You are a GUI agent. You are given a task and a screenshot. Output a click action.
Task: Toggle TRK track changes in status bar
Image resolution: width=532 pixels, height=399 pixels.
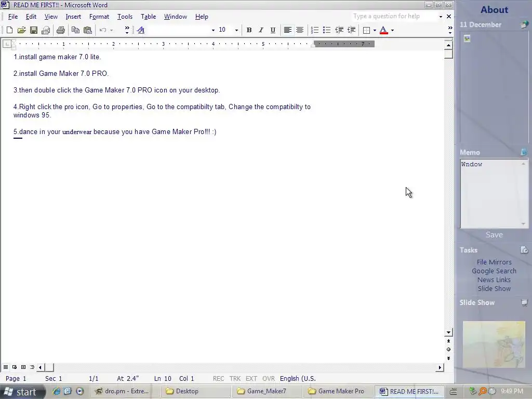(x=235, y=379)
